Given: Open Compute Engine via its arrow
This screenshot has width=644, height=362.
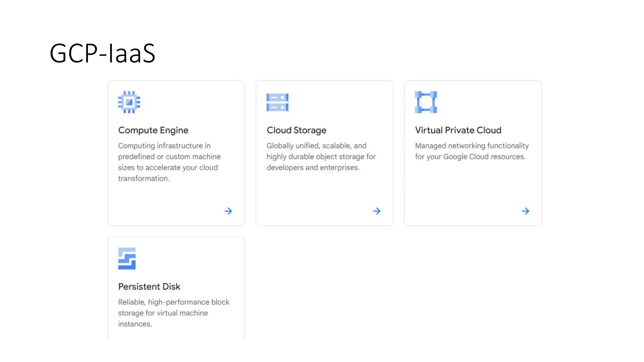Looking at the screenshot, I should click(228, 211).
